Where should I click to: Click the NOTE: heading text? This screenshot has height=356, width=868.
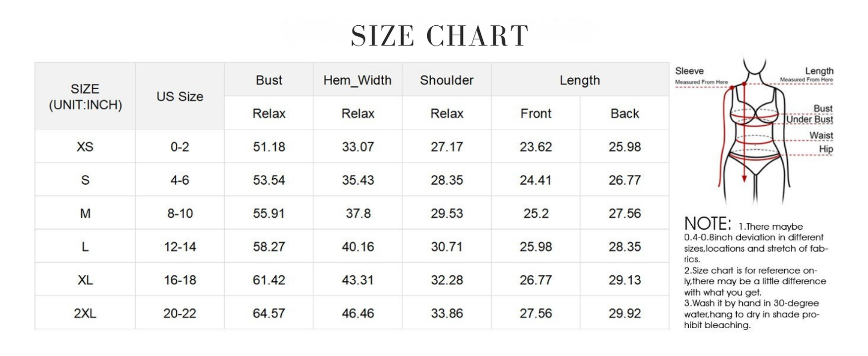[x=708, y=224]
